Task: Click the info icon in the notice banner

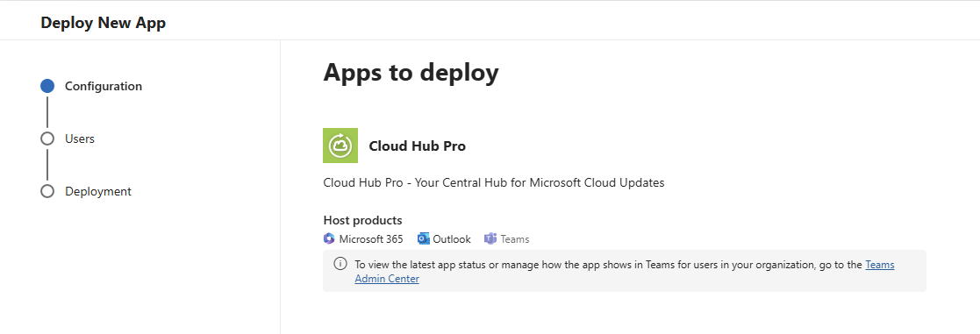Action: (x=340, y=264)
